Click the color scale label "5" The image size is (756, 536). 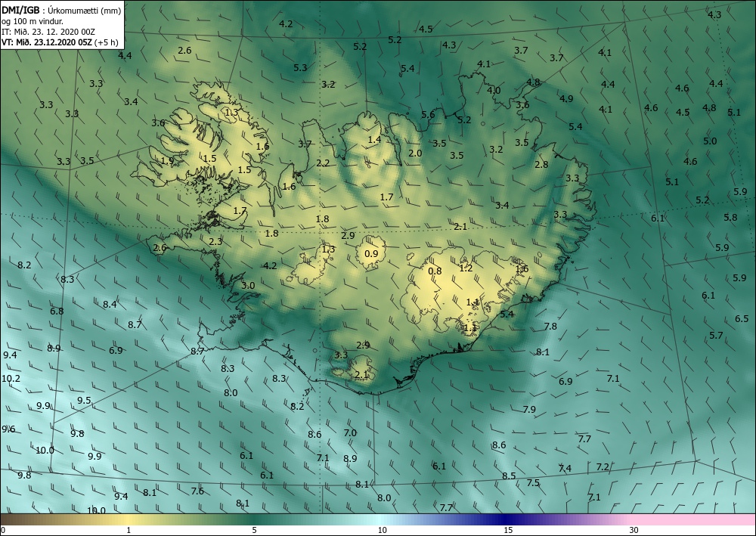click(x=255, y=531)
